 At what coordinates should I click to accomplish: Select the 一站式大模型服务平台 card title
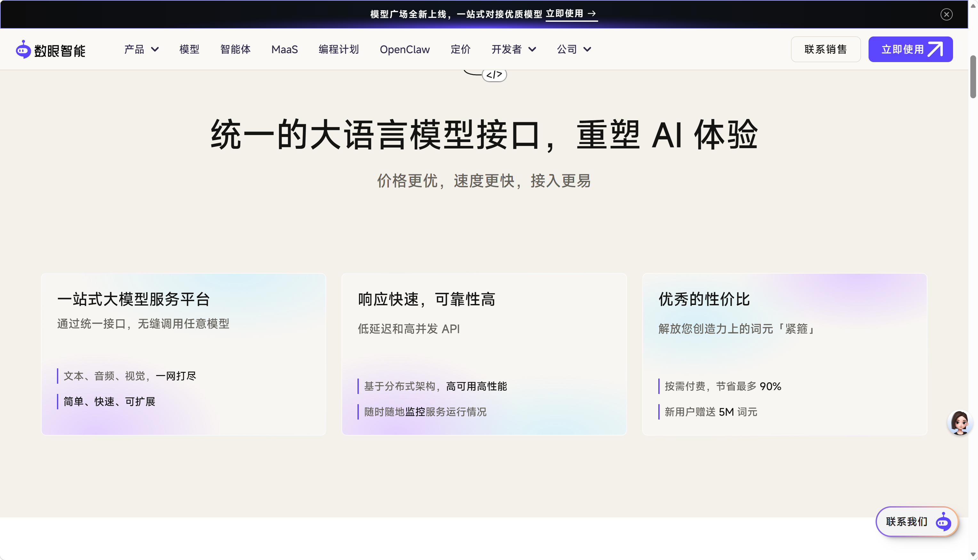(133, 299)
